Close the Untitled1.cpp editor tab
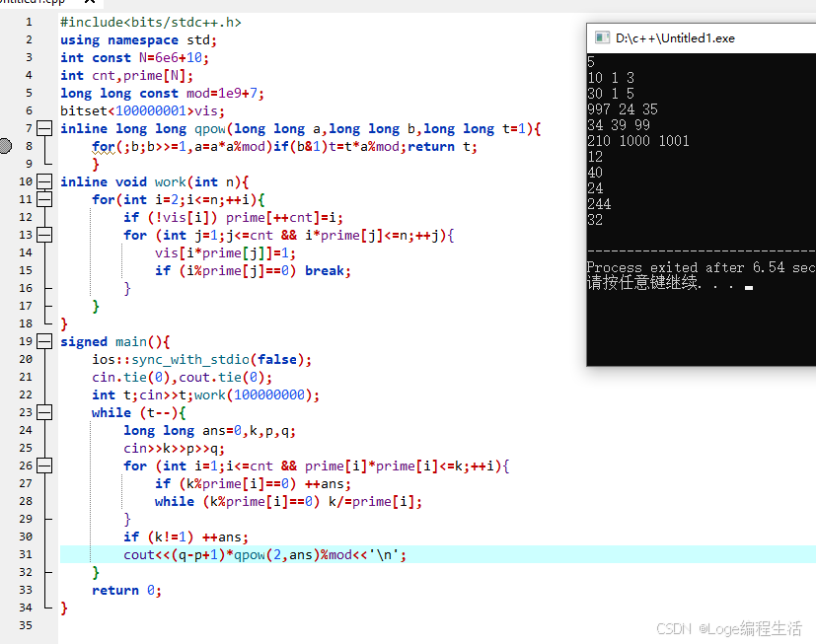 (x=90, y=2)
